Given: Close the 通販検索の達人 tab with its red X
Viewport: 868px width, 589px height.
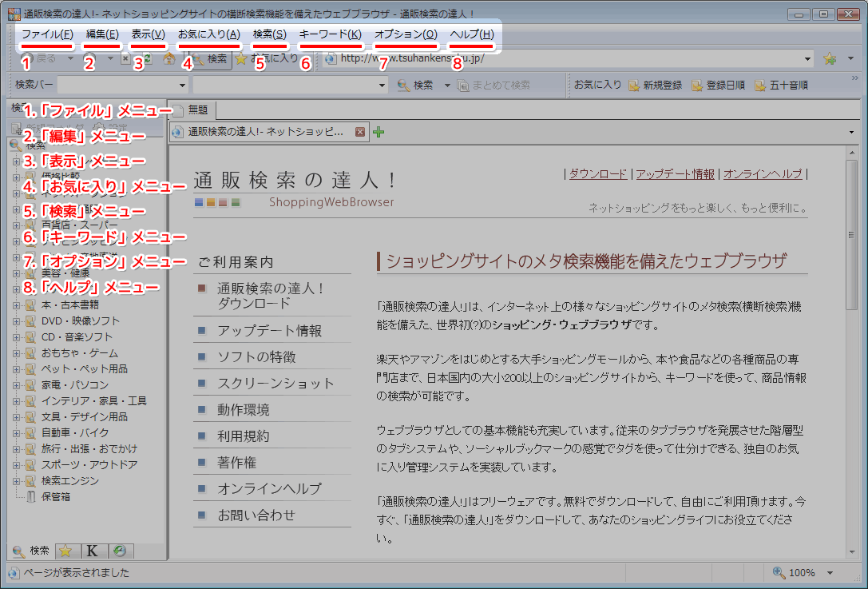Looking at the screenshot, I should pos(360,132).
